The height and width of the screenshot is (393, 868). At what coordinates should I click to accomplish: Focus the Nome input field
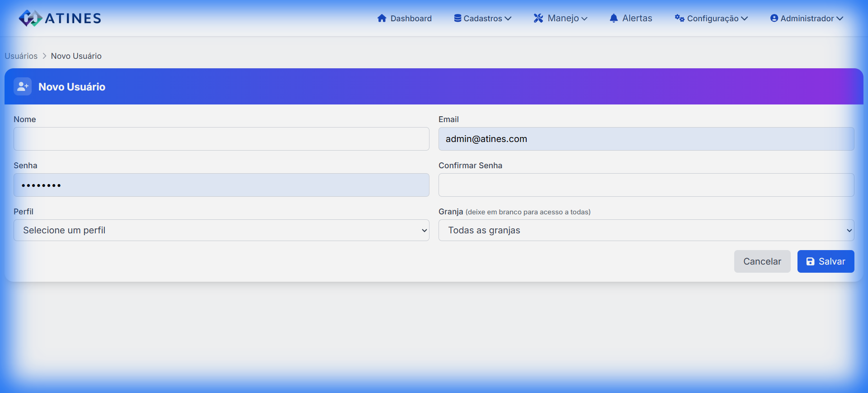(221, 139)
